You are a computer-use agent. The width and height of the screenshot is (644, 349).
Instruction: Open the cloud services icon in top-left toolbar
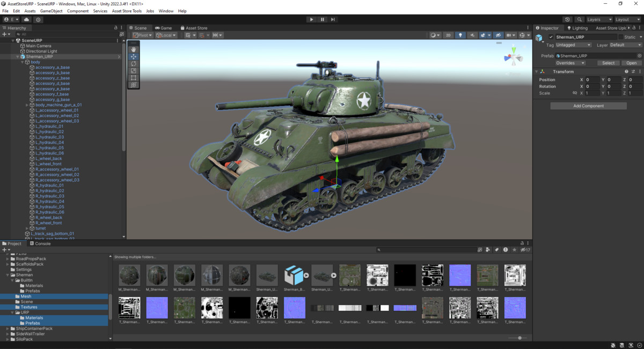click(26, 19)
